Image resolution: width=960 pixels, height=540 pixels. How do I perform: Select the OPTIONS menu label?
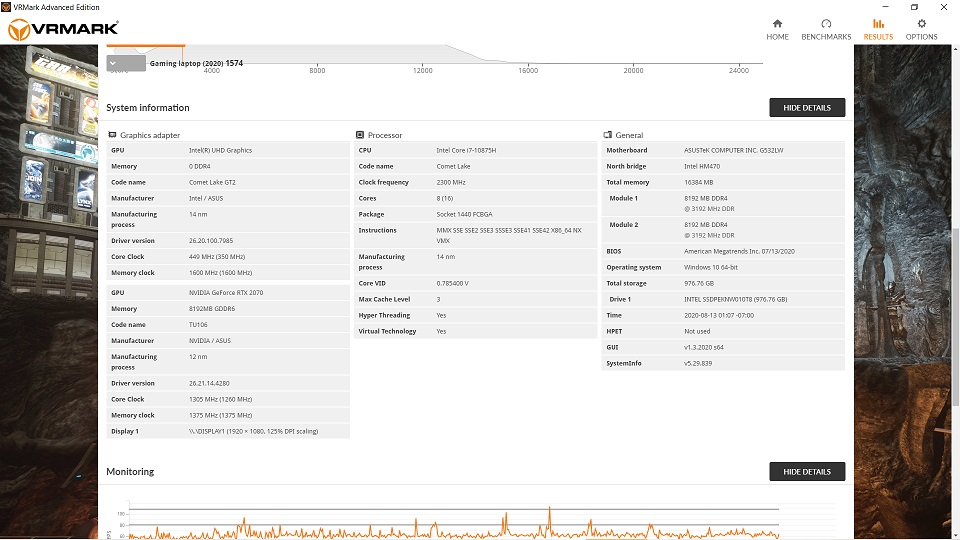click(x=921, y=37)
